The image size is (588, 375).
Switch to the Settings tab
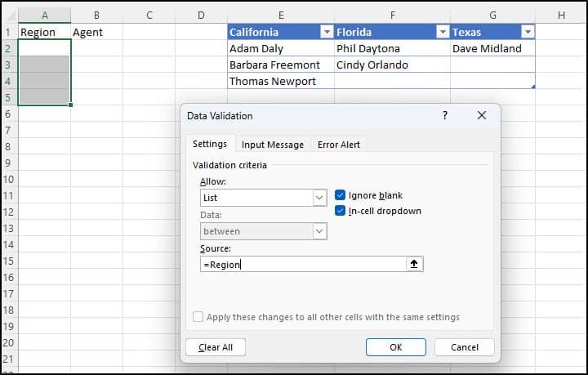click(210, 144)
